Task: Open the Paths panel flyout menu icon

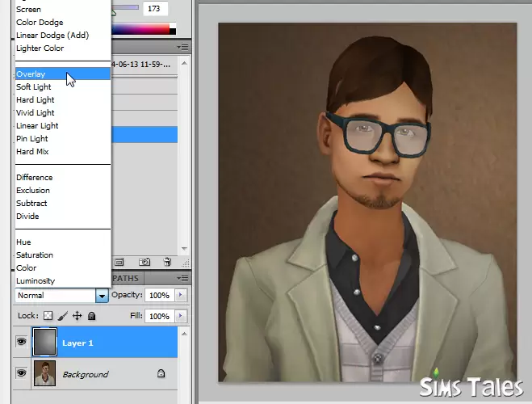Action: [183, 279]
